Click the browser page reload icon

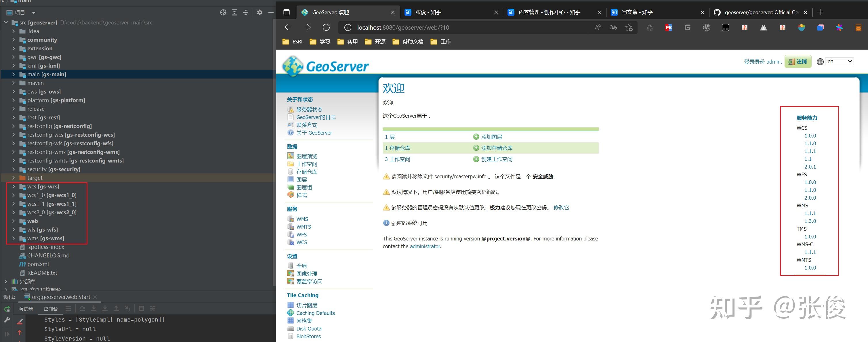[x=326, y=27]
